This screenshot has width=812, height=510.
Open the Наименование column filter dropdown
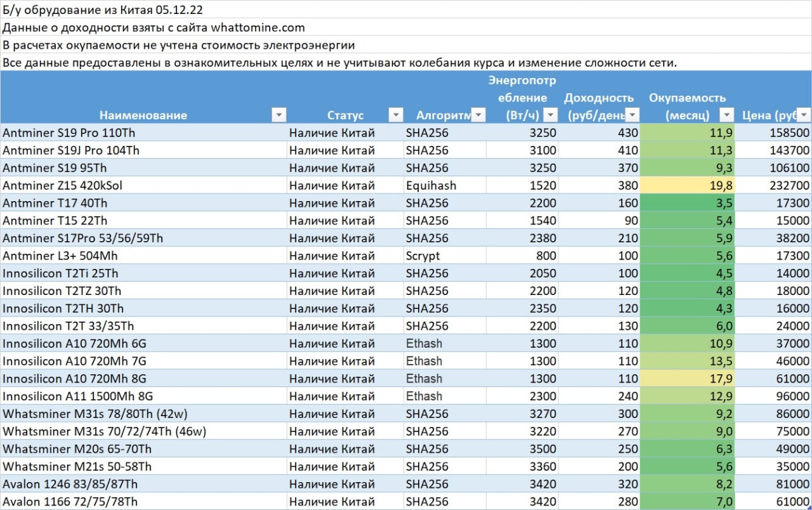tap(278, 115)
